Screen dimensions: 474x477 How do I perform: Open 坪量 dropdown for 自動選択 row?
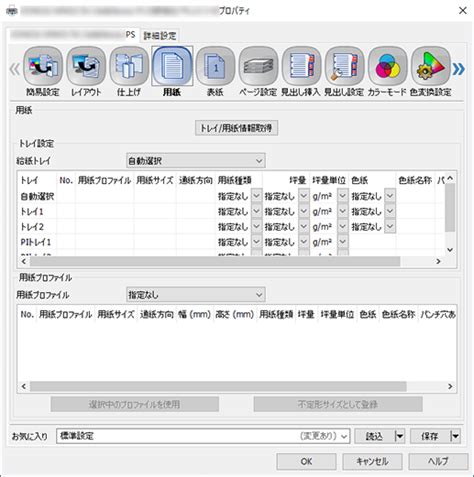[x=303, y=196]
